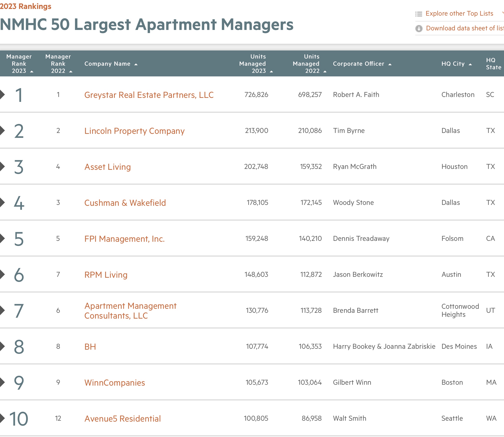This screenshot has height=437, width=504.
Task: Click officer name Jason Berkowitz
Action: 358,275
